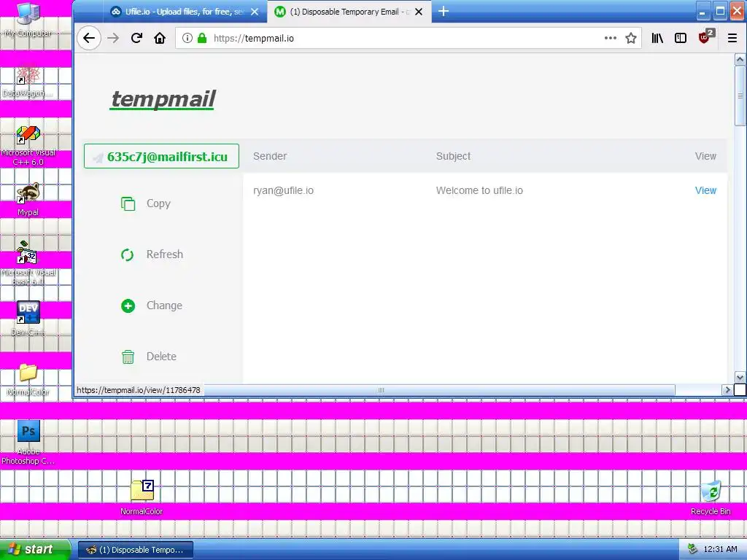
Task: Click the green plus Change icon
Action: [128, 306]
